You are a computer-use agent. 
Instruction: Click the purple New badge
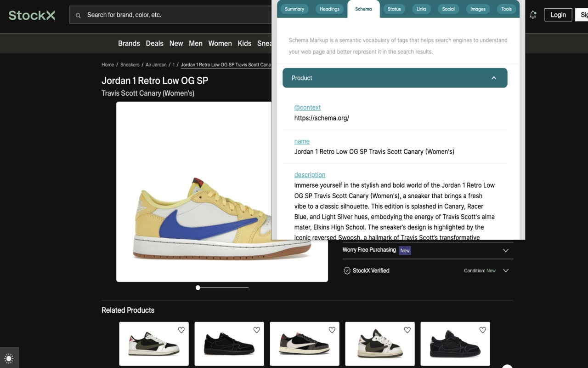pos(405,251)
